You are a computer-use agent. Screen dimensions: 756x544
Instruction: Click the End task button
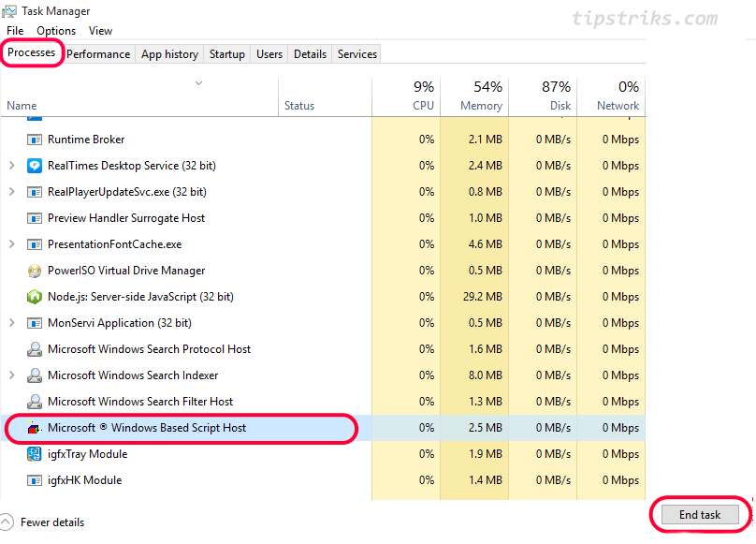700,515
